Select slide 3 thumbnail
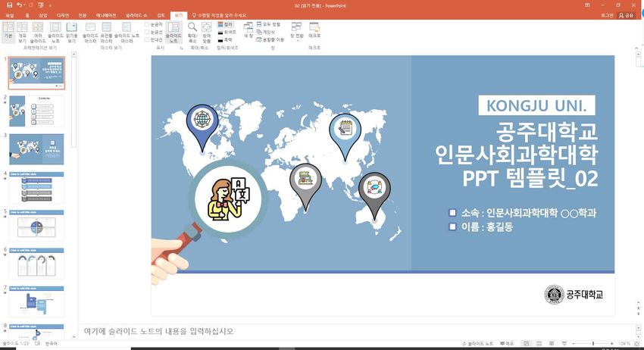 (36, 149)
